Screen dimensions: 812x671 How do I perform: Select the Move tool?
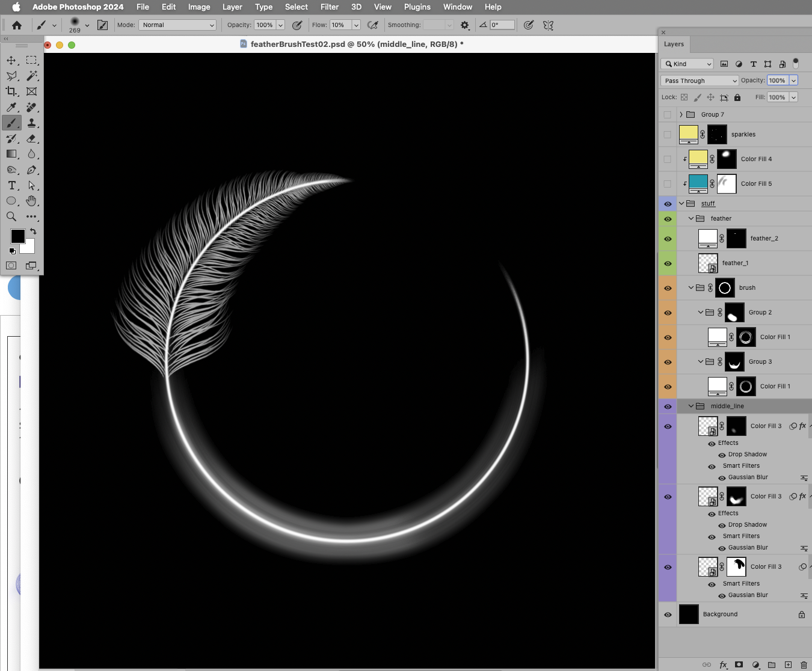tap(12, 60)
